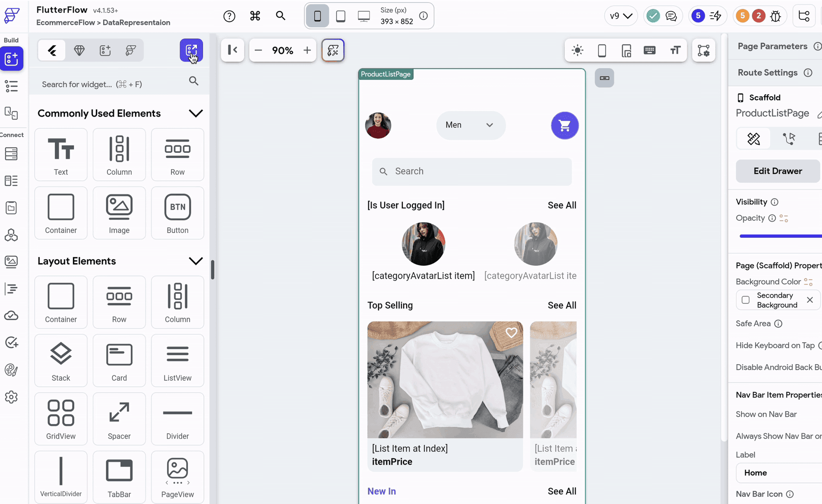Select the phone canvas size
The width and height of the screenshot is (822, 504).
tap(317, 16)
